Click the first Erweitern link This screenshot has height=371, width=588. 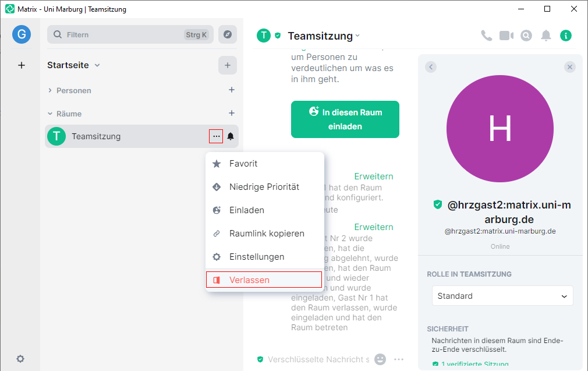[374, 176]
